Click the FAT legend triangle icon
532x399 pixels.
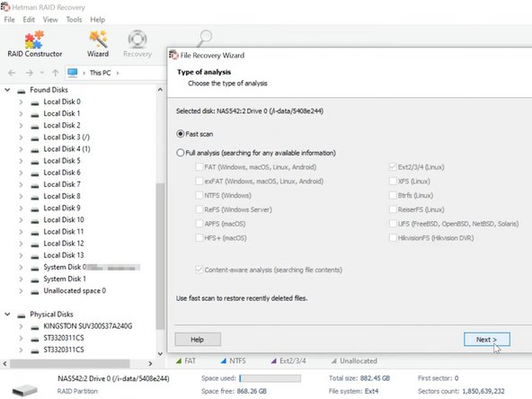(179, 361)
